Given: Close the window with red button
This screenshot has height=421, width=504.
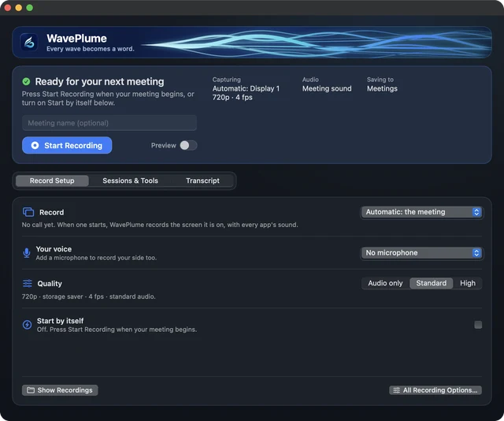Looking at the screenshot, I should tap(8, 8).
